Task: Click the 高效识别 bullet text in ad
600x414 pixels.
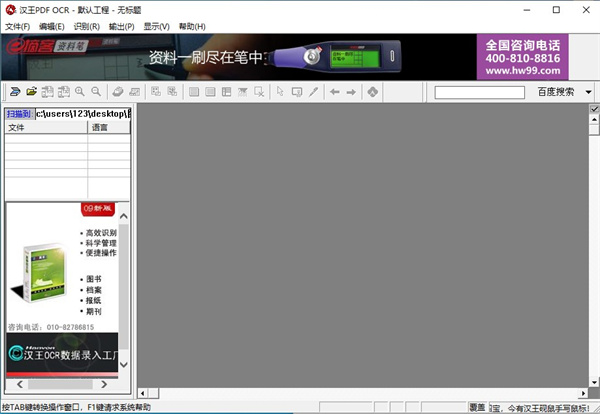Action: click(x=99, y=233)
